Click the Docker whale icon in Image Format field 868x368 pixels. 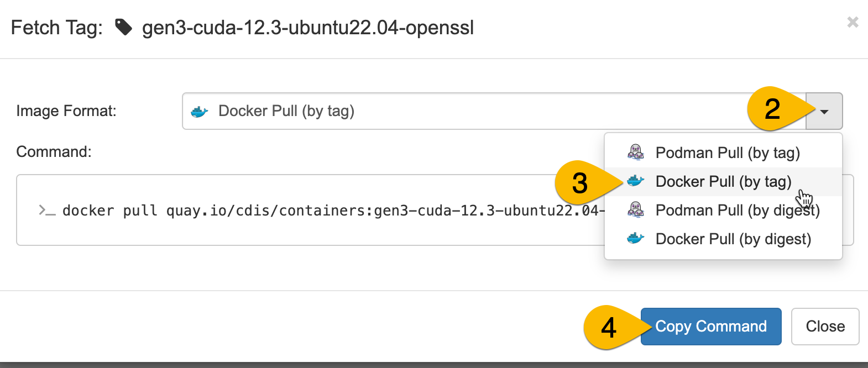pyautogui.click(x=199, y=112)
